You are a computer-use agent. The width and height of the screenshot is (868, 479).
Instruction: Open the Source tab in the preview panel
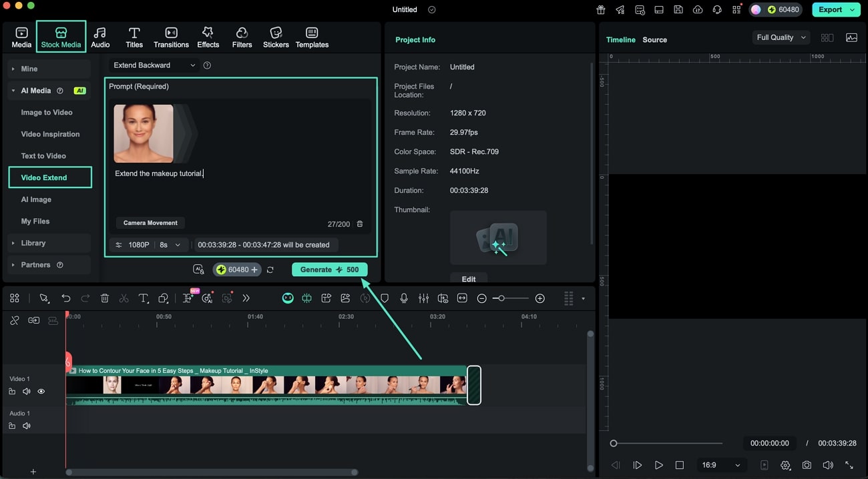pyautogui.click(x=654, y=39)
